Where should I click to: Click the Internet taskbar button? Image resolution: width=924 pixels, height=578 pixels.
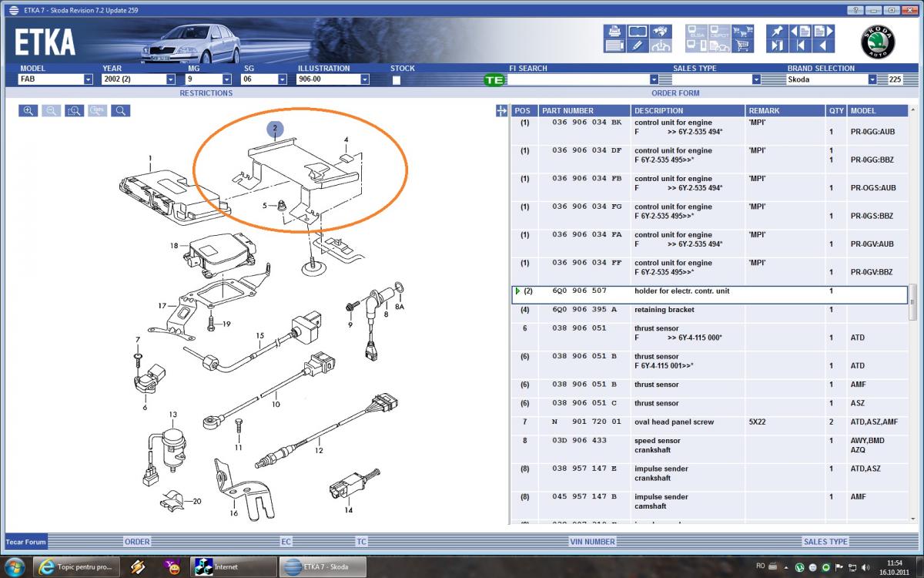point(233,567)
